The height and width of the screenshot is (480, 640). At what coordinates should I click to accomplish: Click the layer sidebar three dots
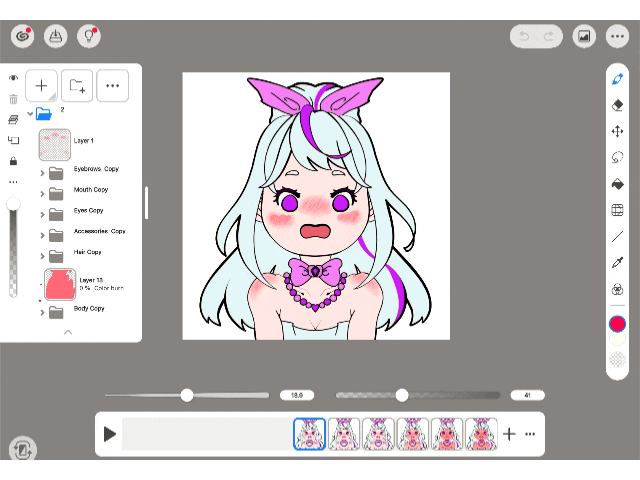[13, 182]
